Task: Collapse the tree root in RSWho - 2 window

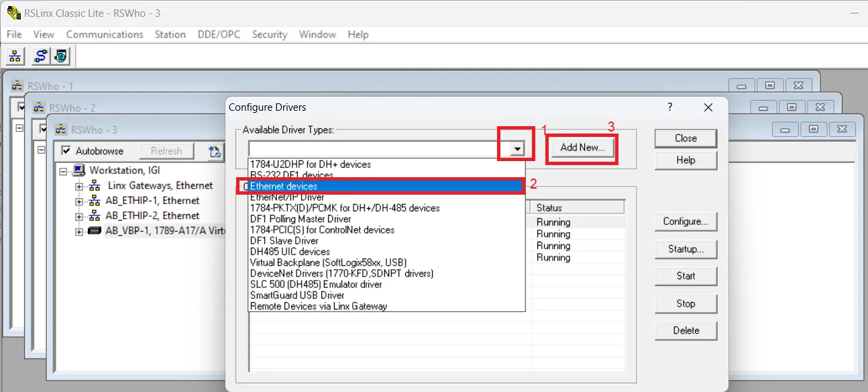Action: click(x=41, y=150)
